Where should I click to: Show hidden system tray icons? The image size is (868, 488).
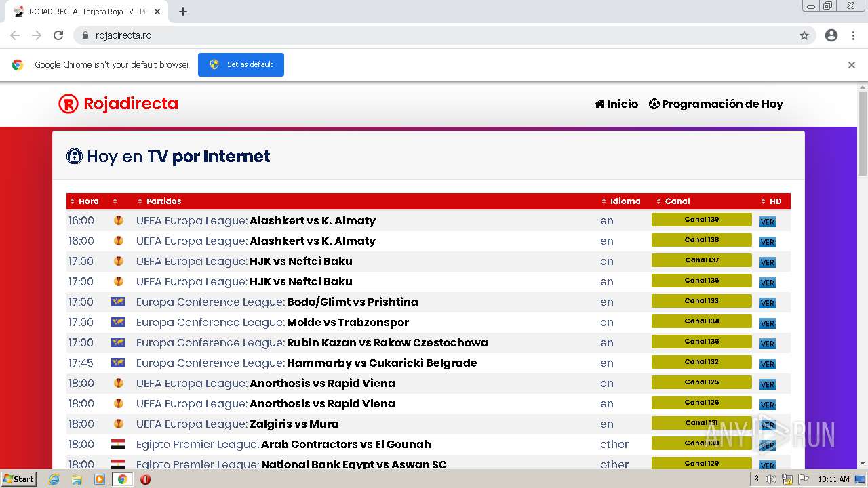756,479
